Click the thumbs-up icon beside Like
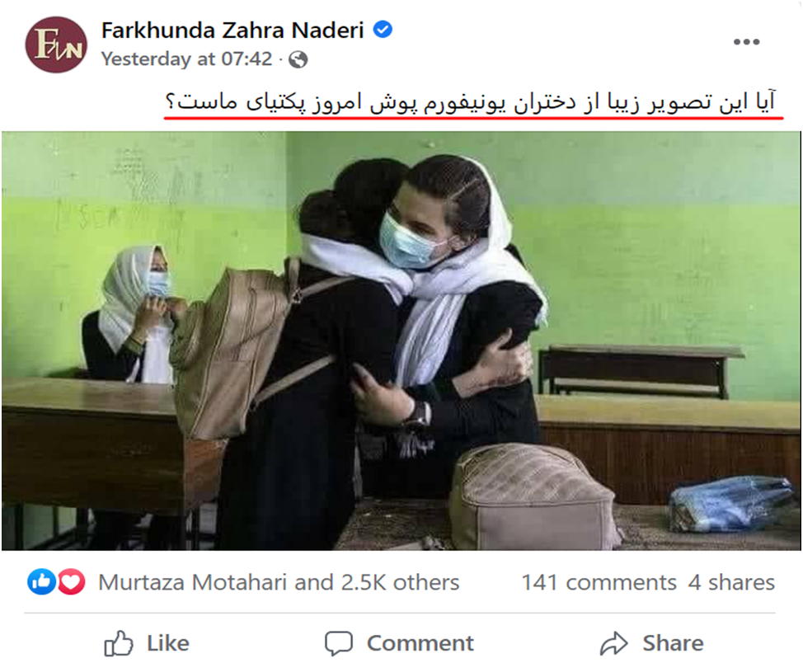The image size is (803, 672). click(118, 643)
